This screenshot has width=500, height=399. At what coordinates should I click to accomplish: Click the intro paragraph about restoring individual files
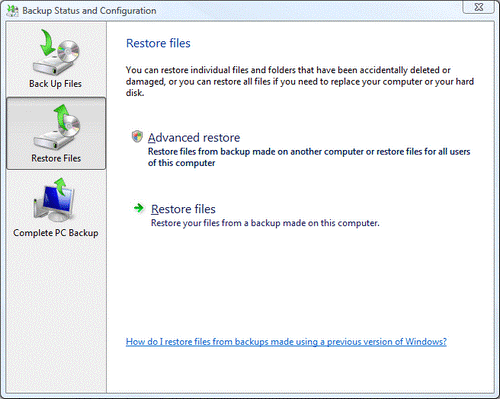[300, 81]
